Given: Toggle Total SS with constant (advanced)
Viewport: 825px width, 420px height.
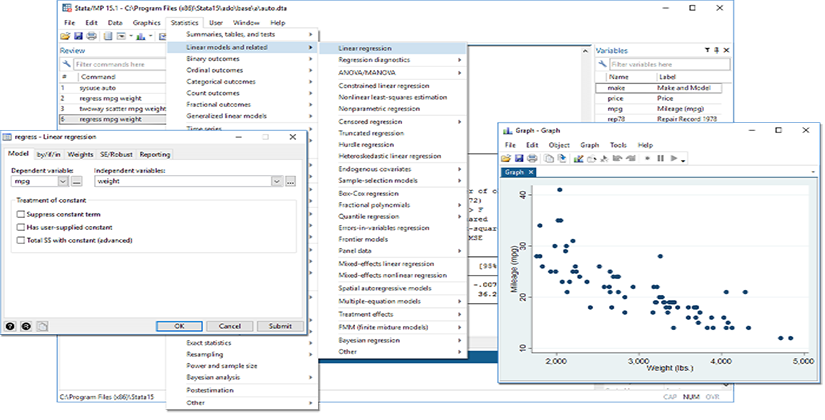Looking at the screenshot, I should point(20,240).
